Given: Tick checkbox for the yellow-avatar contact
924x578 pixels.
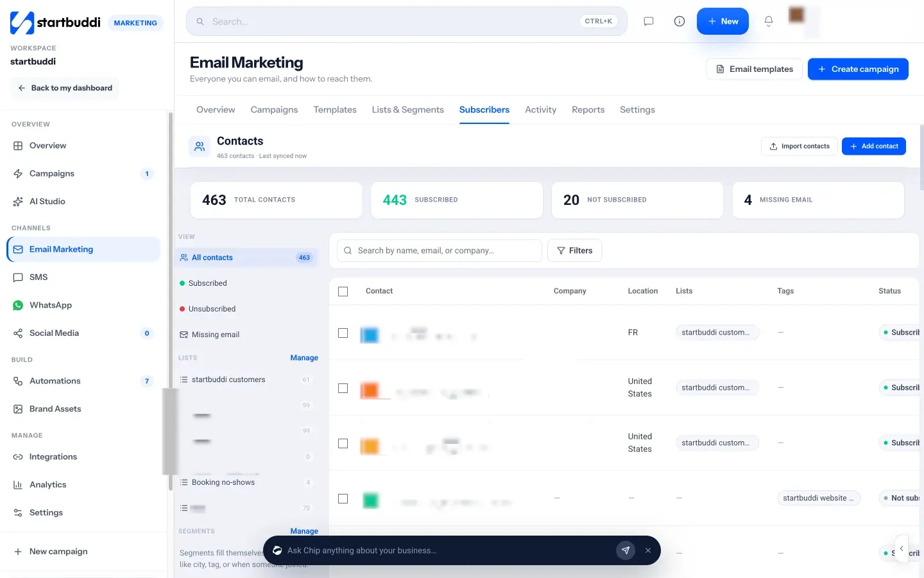Looking at the screenshot, I should pos(343,443).
